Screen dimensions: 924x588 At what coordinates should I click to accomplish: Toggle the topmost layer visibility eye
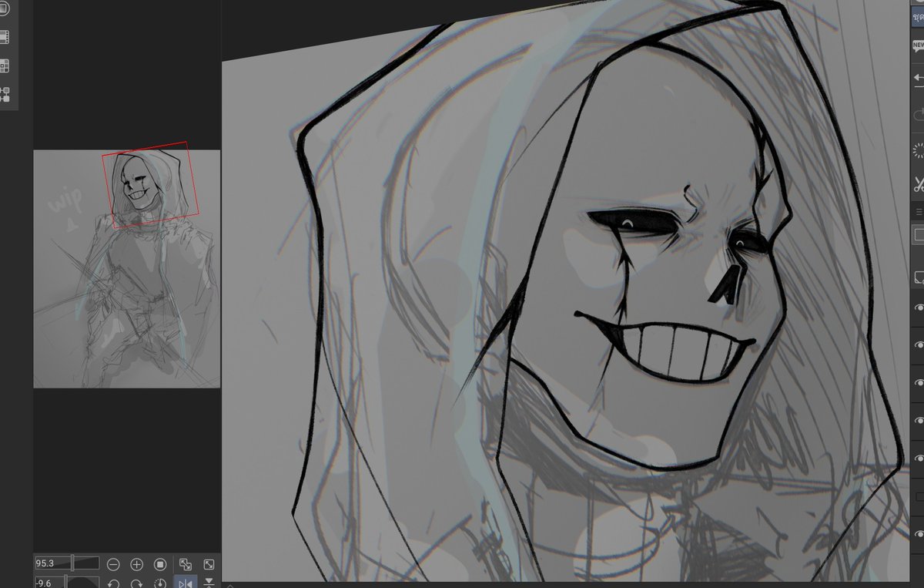click(x=919, y=308)
